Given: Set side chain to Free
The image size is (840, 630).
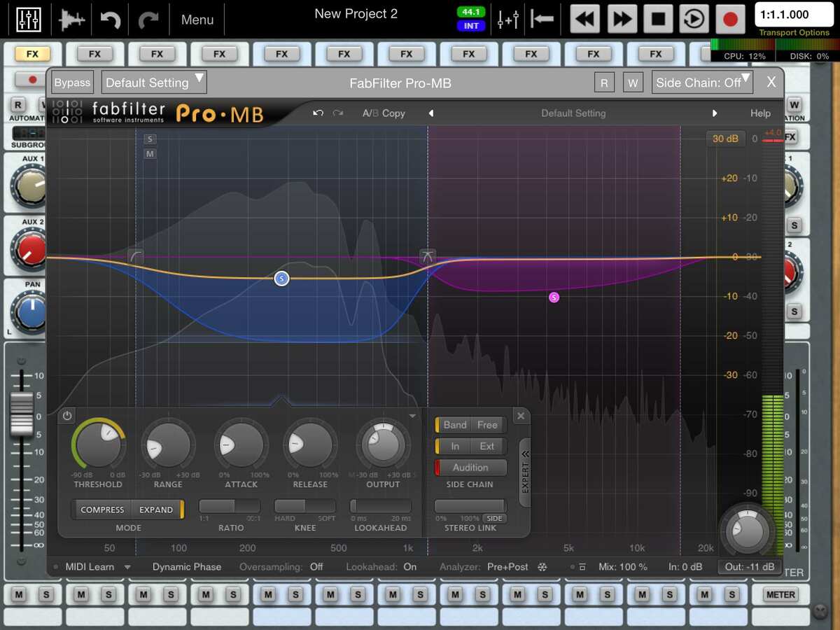Looking at the screenshot, I should [488, 425].
